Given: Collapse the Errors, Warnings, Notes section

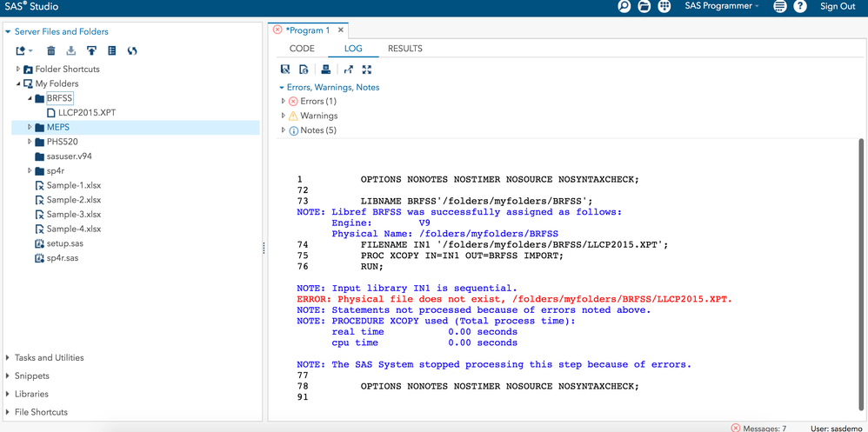Looking at the screenshot, I should 281,88.
